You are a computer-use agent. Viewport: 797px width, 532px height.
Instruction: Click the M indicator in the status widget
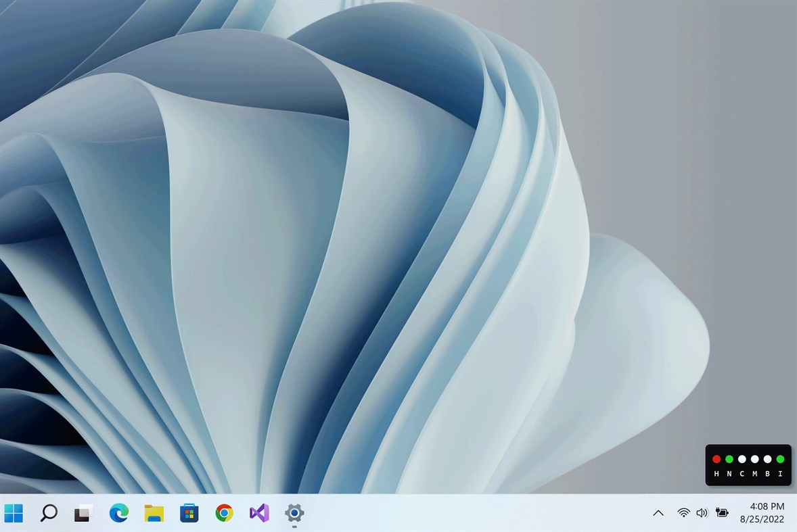755,458
